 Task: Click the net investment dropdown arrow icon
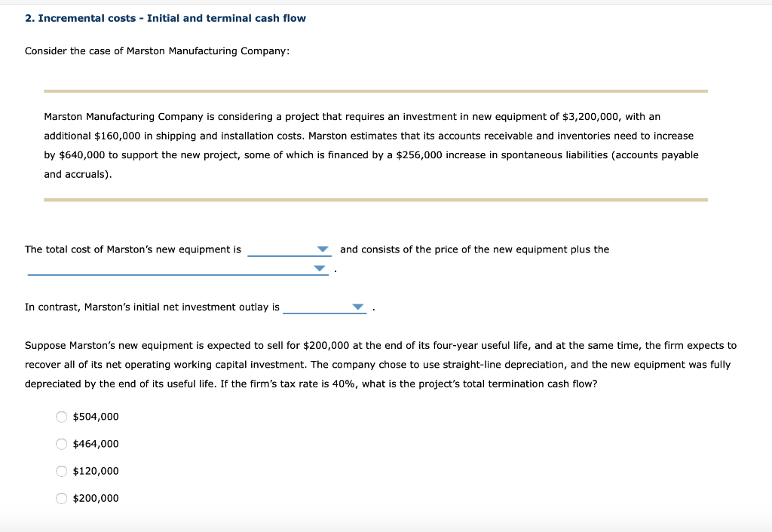(x=357, y=307)
